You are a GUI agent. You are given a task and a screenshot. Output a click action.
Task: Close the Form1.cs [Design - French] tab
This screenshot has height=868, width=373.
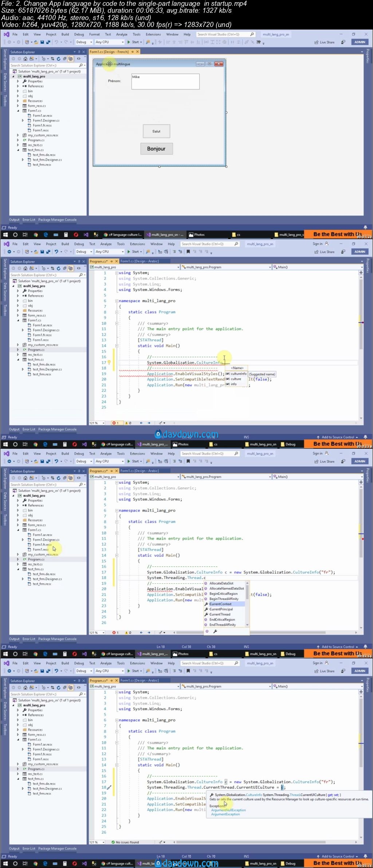pos(137,52)
